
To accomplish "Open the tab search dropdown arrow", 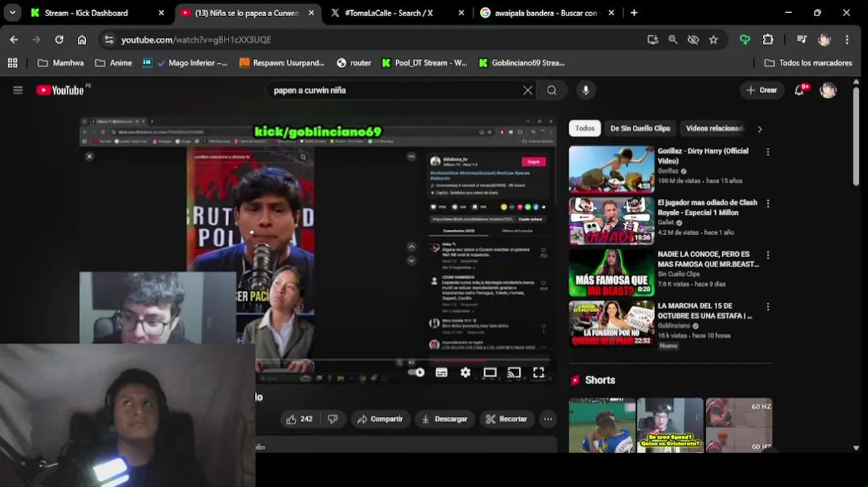I will (12, 12).
